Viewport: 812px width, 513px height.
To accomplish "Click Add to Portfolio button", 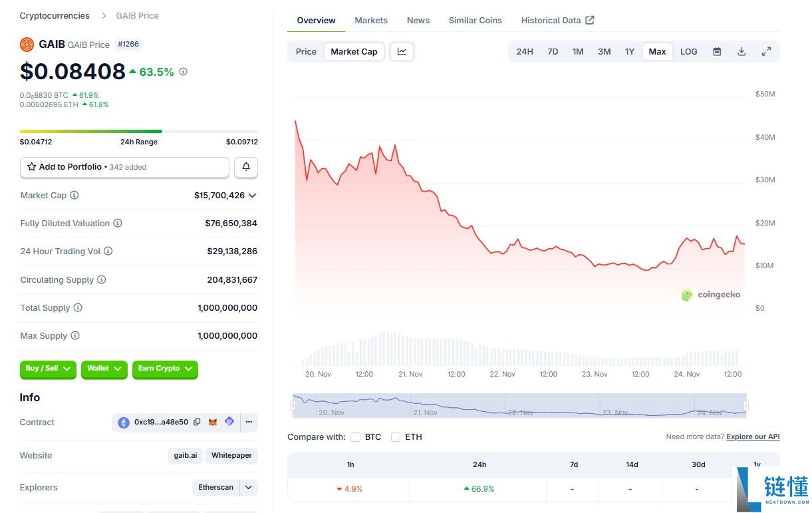I will [x=124, y=167].
